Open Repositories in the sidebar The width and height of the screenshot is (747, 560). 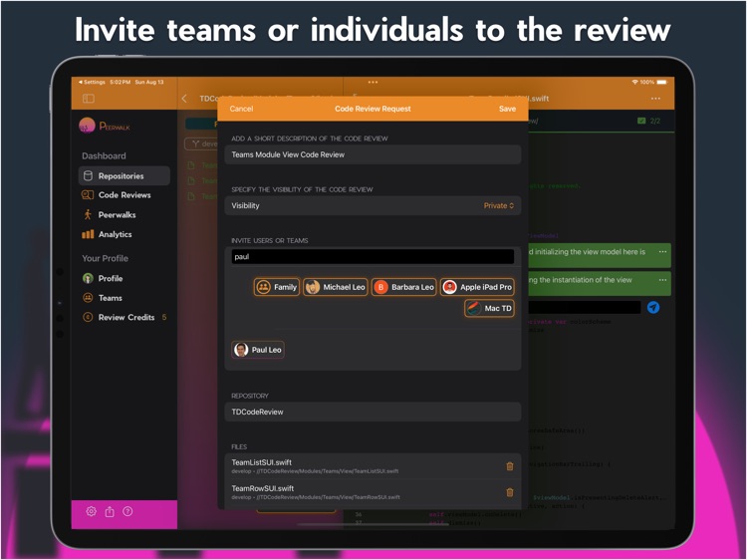(x=124, y=175)
